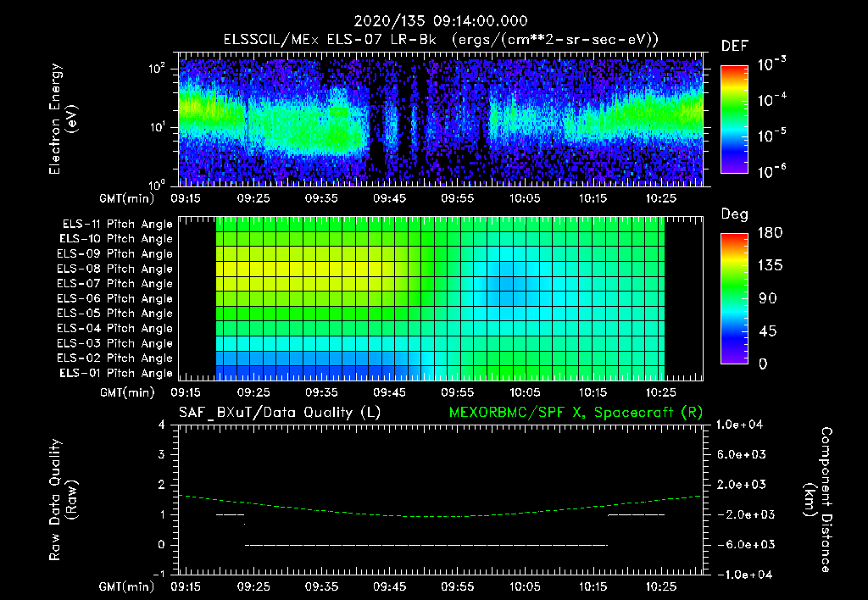The height and width of the screenshot is (600, 868).
Task: Click the 'ELS-02 Pitch Angle' row label
Action: [115, 358]
